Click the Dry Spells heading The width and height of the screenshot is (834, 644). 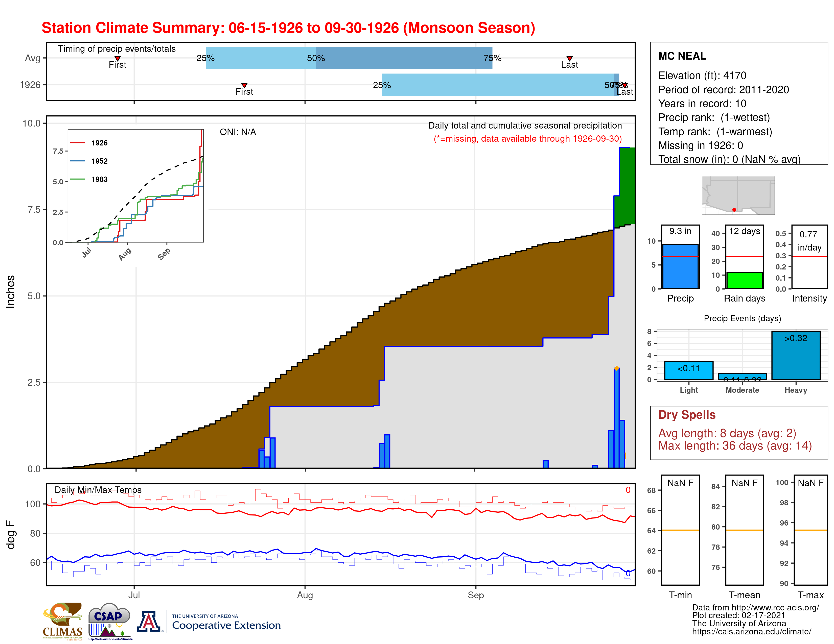pos(687,415)
